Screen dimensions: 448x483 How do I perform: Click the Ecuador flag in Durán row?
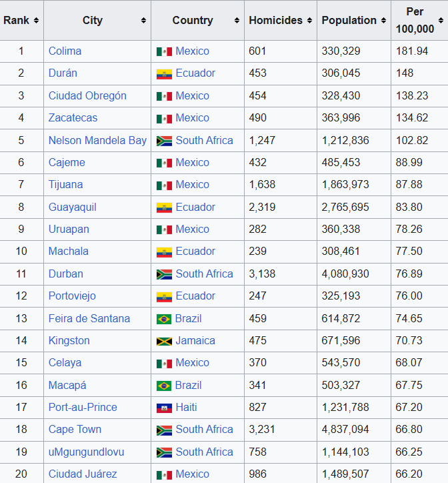[164, 74]
